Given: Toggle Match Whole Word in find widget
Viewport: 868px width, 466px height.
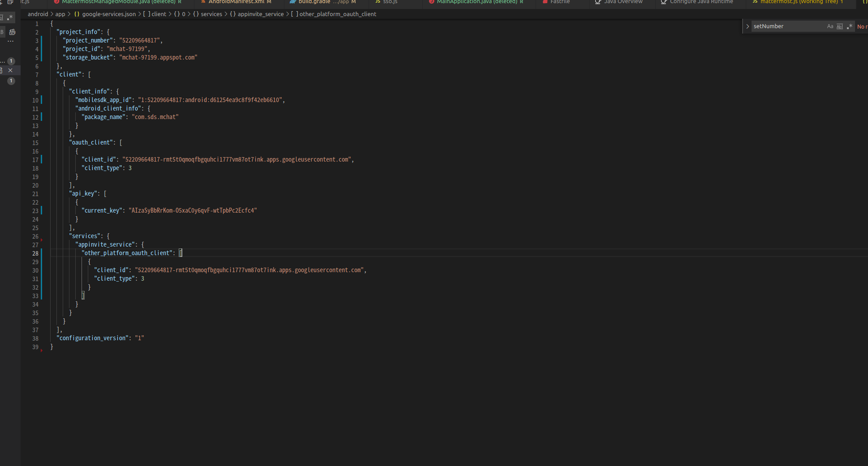Looking at the screenshot, I should pyautogui.click(x=840, y=26).
